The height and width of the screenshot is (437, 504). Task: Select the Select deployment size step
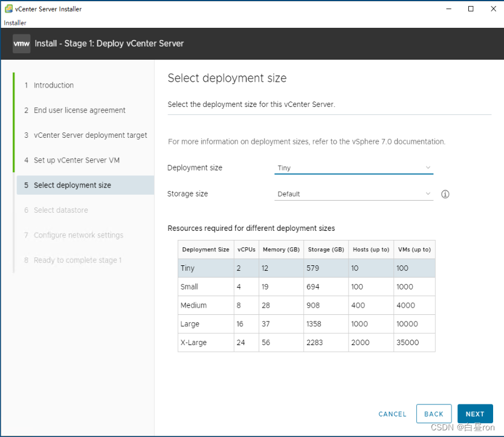click(x=73, y=185)
